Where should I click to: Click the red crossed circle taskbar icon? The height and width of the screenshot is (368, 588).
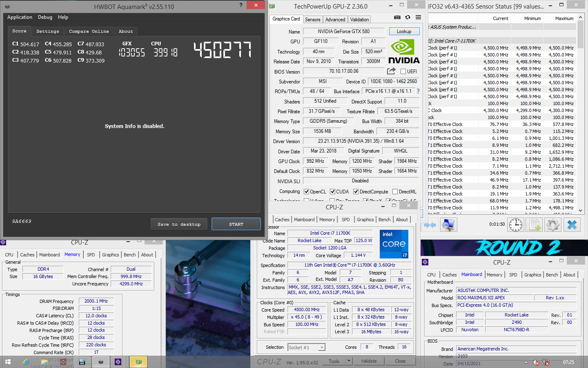63,362
